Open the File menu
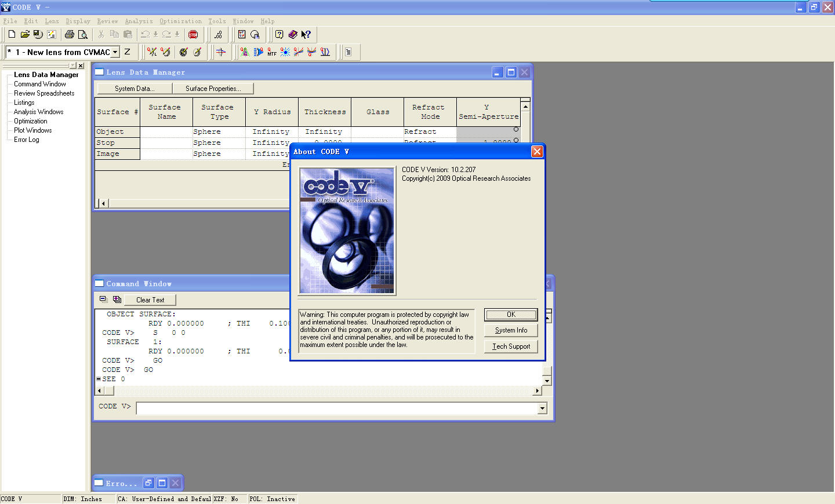The width and height of the screenshot is (835, 504). click(x=10, y=21)
